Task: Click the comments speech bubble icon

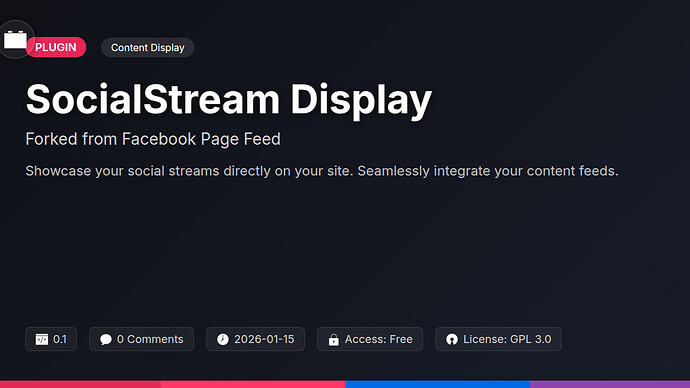Action: [106, 339]
